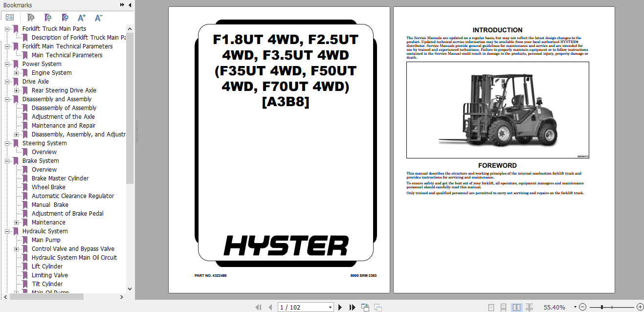Click the delete bookmark icon

click(x=30, y=17)
